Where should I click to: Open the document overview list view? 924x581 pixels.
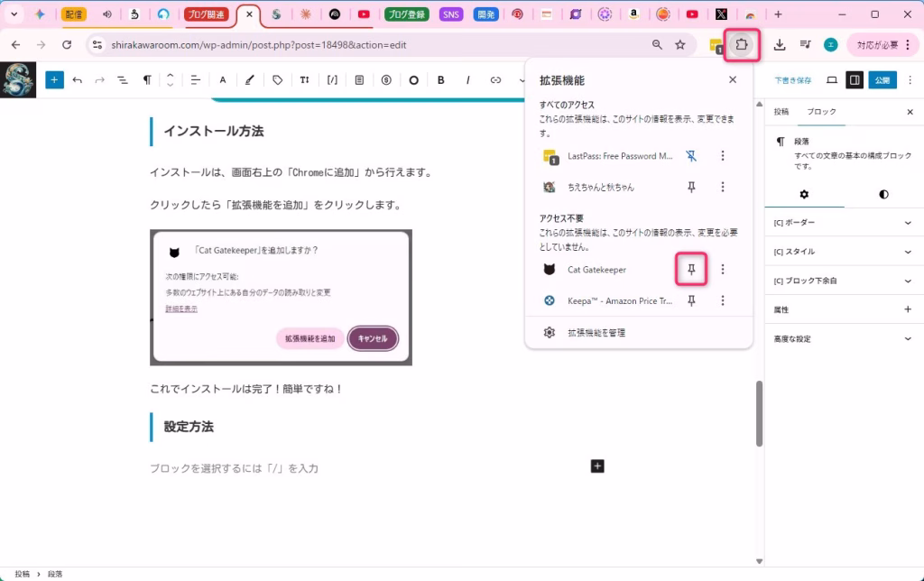(x=123, y=80)
